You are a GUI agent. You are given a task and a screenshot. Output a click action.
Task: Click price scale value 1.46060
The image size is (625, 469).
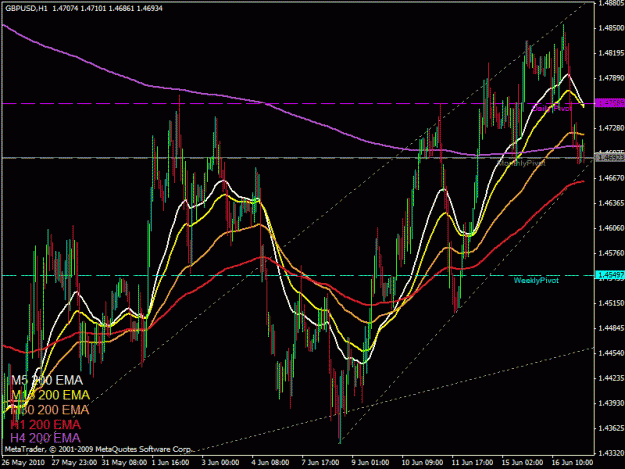click(611, 228)
